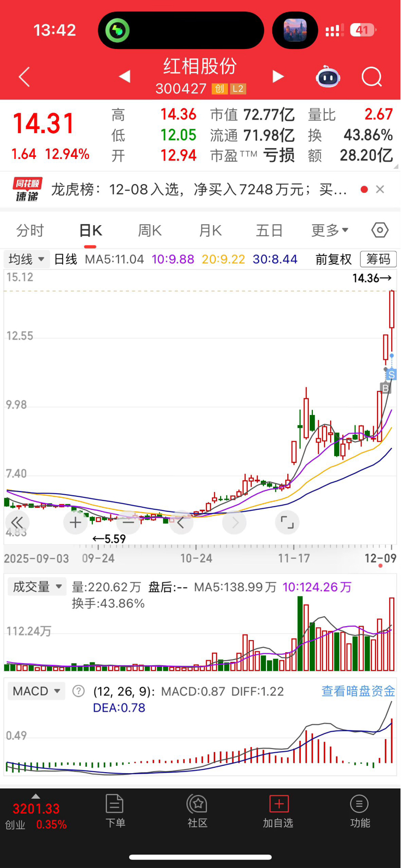Tap the stock name 红相股份

(x=200, y=66)
